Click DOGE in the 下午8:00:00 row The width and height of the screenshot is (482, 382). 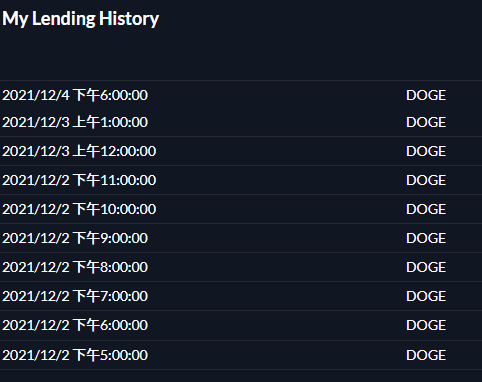point(426,267)
